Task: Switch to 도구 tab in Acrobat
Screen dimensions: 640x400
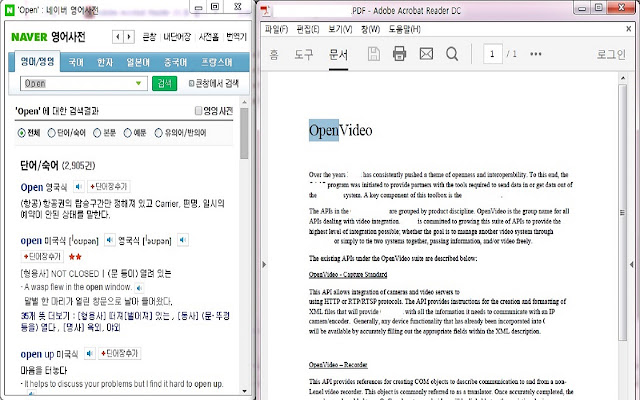Action: point(304,55)
